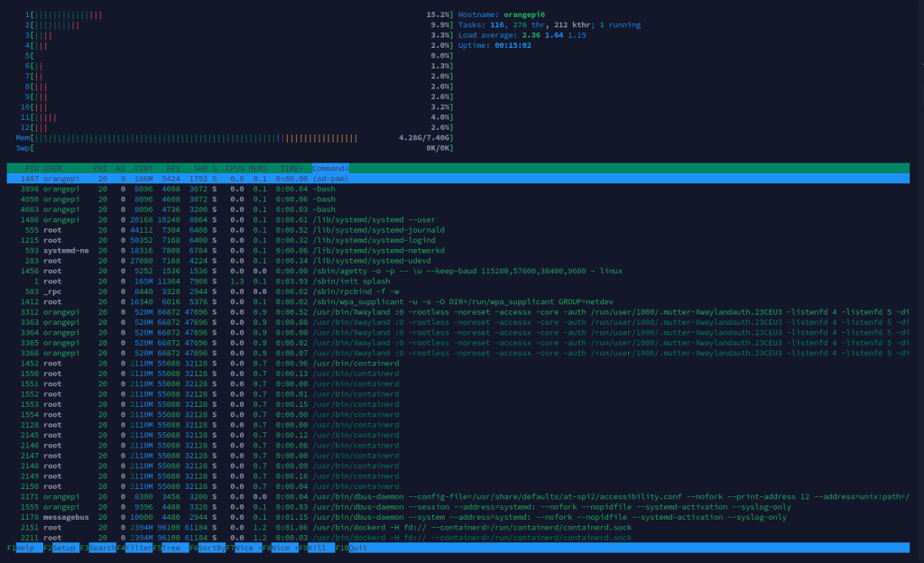Click the Load average values
The height and width of the screenshot is (563, 924).
pos(554,35)
